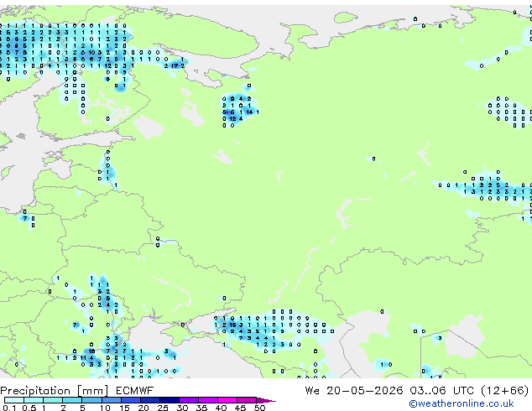Click the 'We 20-05-2026' date text
Image resolution: width=532 pixels, height=411 pixels.
click(354, 391)
